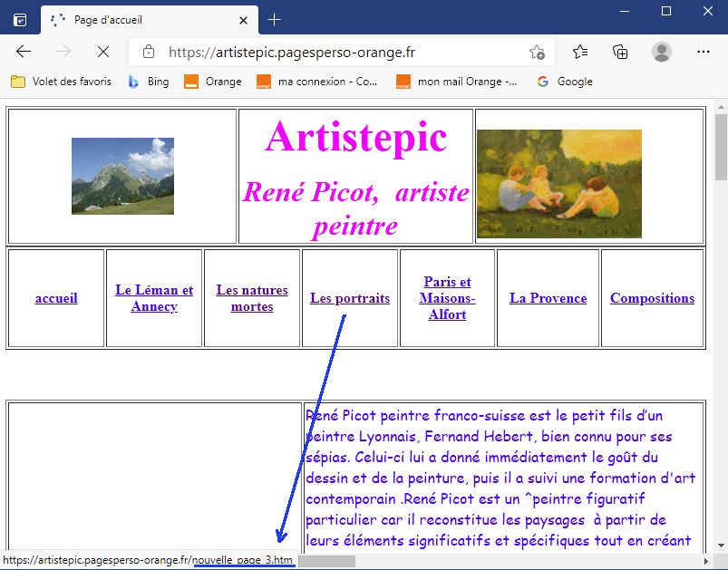Open the user profile avatar icon

[662, 52]
